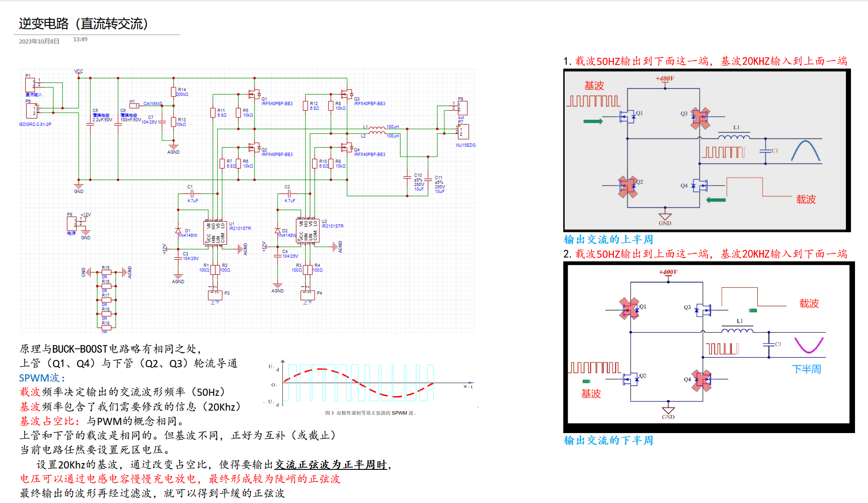
Task: Click the blue caption 输出交流的下半周
Action: pyautogui.click(x=609, y=440)
